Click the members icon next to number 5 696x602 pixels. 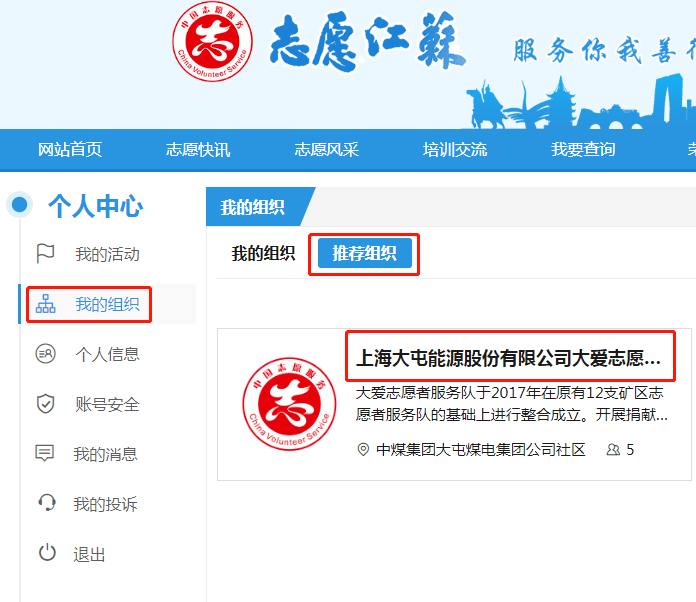coord(613,450)
